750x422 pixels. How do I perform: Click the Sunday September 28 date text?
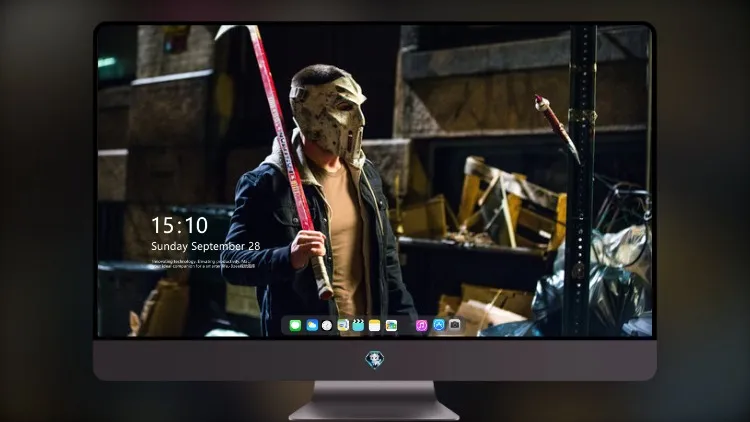pos(206,246)
